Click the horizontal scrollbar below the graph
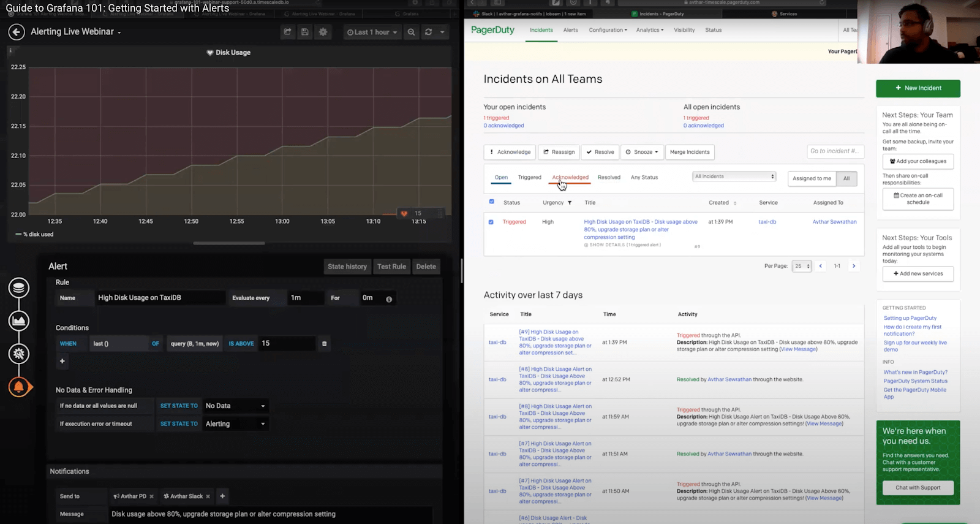The width and height of the screenshot is (980, 524). (229, 243)
